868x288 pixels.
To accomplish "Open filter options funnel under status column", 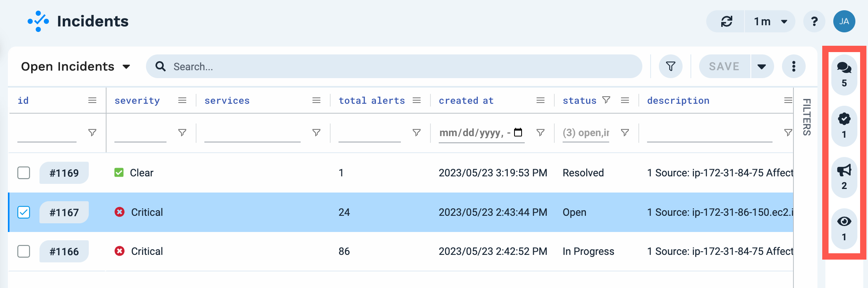I will click(x=625, y=133).
